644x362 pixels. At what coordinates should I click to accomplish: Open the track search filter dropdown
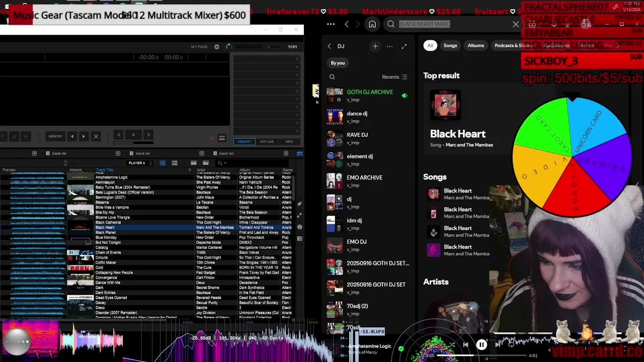(x=221, y=163)
